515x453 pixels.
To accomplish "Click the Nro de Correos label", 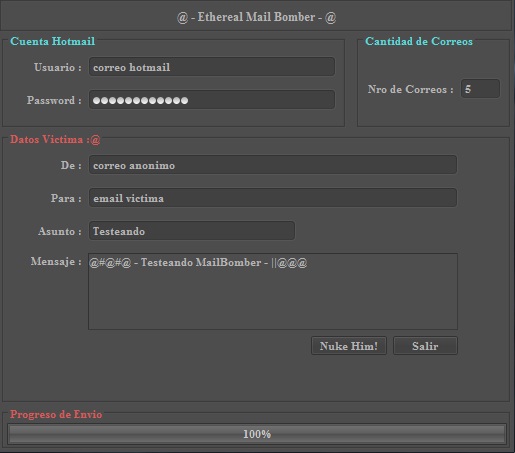I will click(x=411, y=89).
